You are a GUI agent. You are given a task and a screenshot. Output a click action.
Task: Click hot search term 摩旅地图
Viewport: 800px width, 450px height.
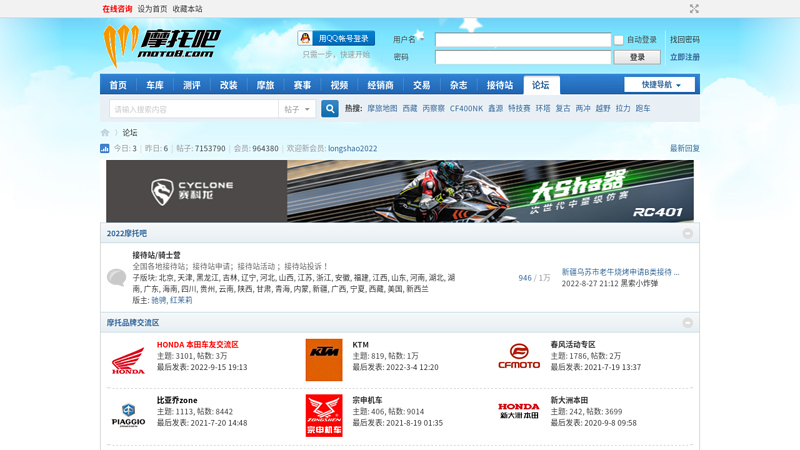[x=382, y=108]
